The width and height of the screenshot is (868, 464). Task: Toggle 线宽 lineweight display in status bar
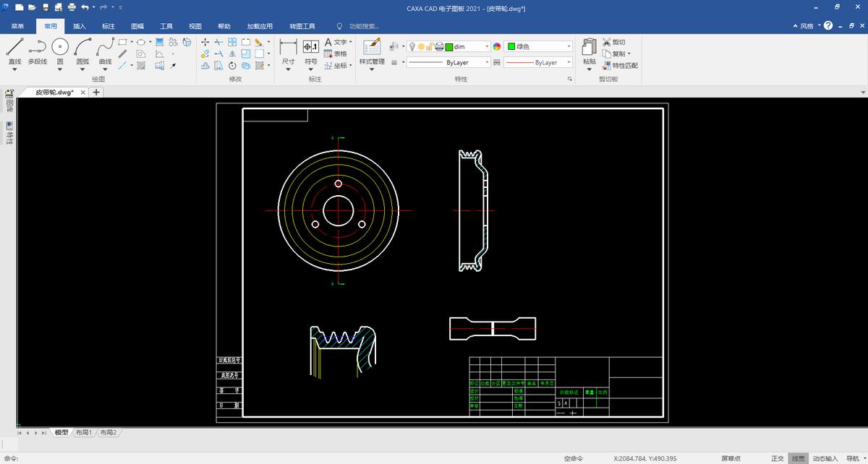798,458
